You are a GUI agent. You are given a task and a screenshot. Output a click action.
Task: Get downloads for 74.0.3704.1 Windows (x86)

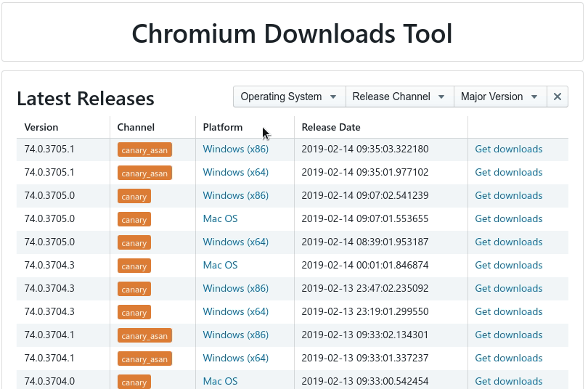(508, 335)
